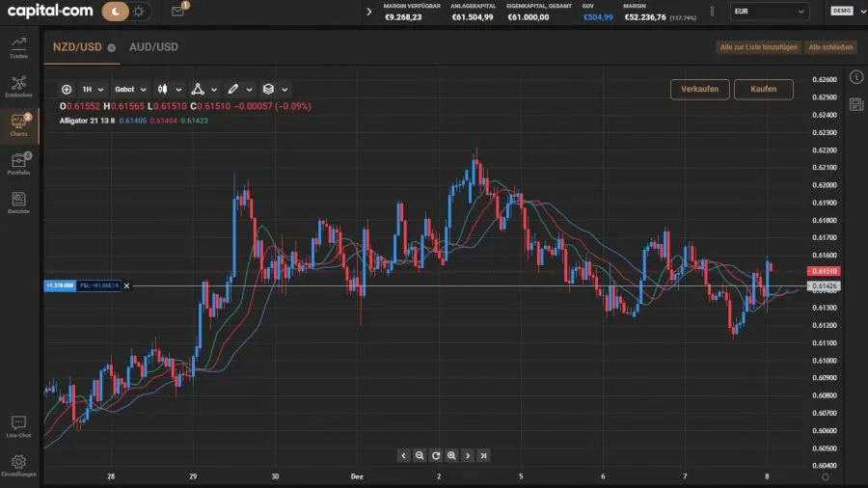Image resolution: width=868 pixels, height=488 pixels.
Task: Open the Traden section in sidebar
Action: click(18, 47)
